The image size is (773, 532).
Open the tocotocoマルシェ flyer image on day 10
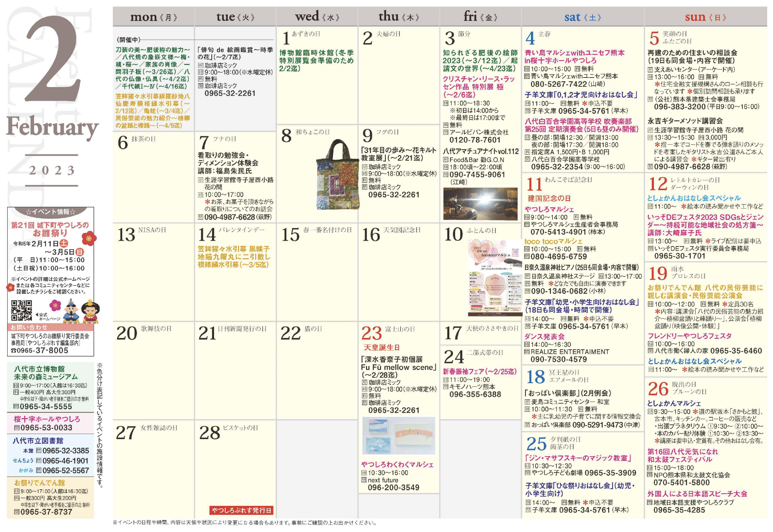(495, 278)
